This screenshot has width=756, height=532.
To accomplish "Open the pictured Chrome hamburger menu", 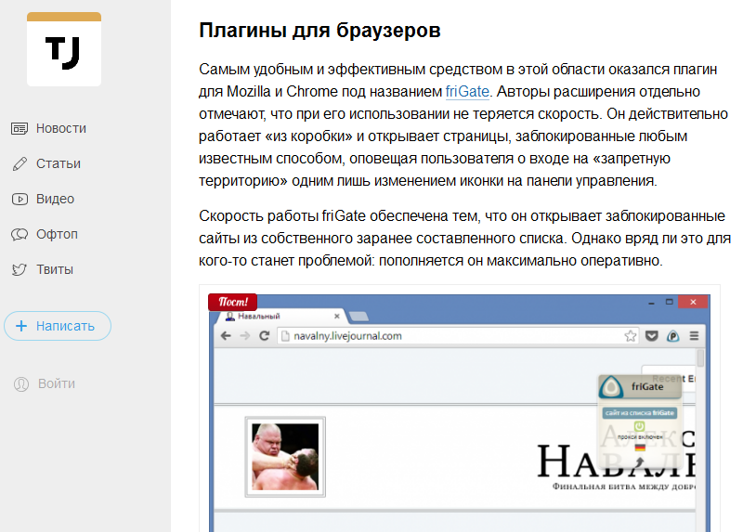I will point(694,336).
